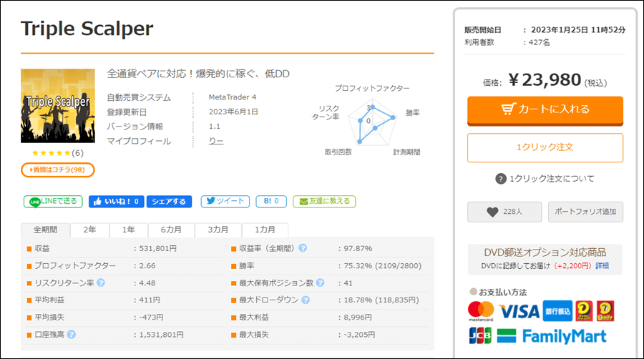Click the 販売開始日 date 2023年1月25日
The height and width of the screenshot is (359, 644).
point(559,30)
